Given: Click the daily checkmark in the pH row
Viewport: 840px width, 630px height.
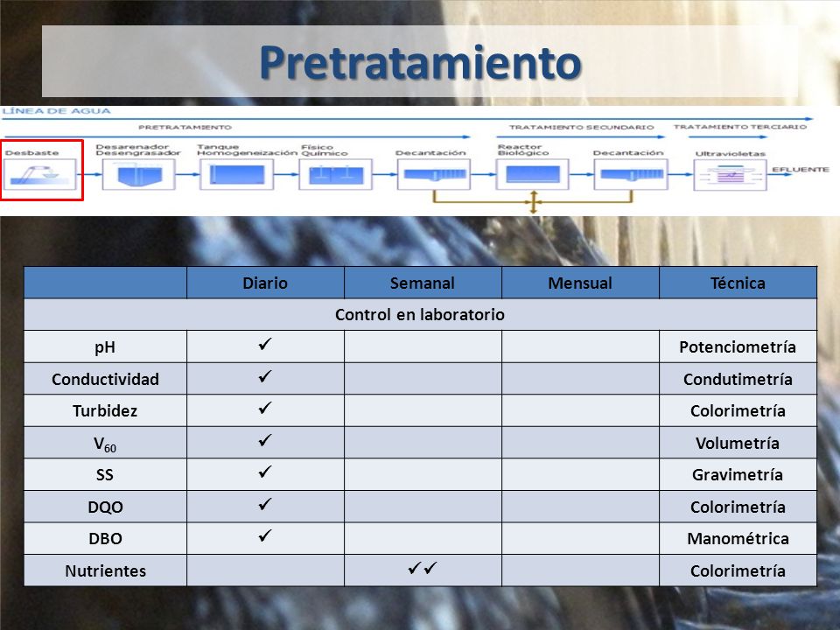Looking at the screenshot, I should [264, 344].
